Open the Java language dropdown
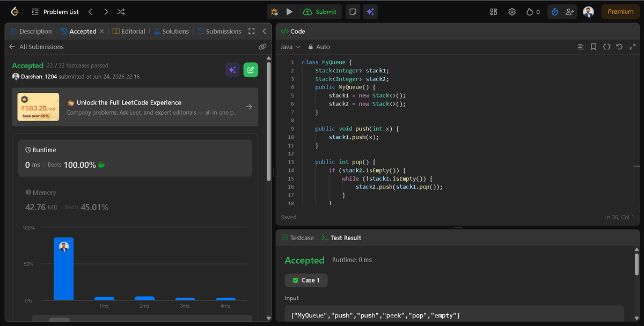The image size is (644, 326). click(x=290, y=47)
